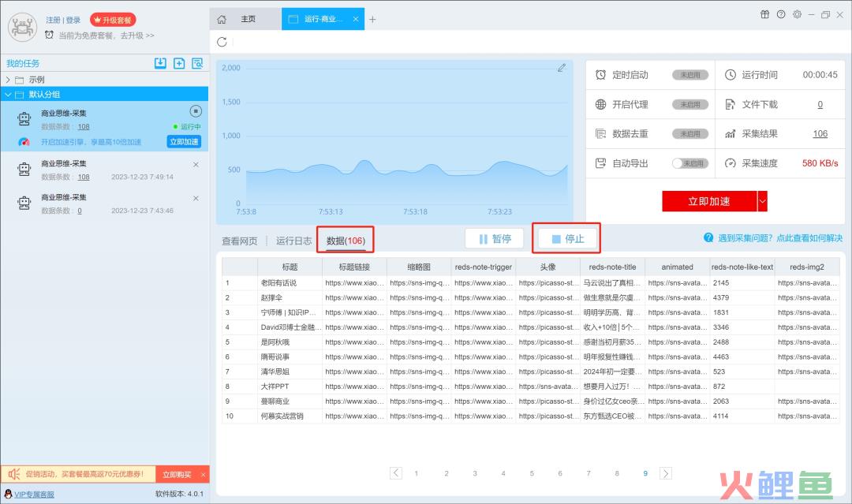Viewport: 852px width, 504px height.
Task: Remove task dated 2023-12-23 7:49:14
Action: [x=196, y=165]
